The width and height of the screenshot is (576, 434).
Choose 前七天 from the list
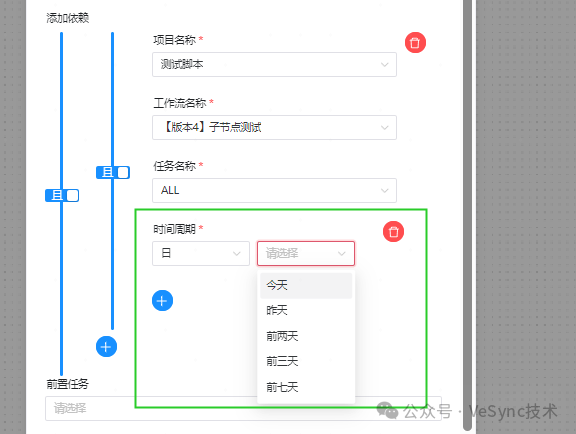(306, 387)
